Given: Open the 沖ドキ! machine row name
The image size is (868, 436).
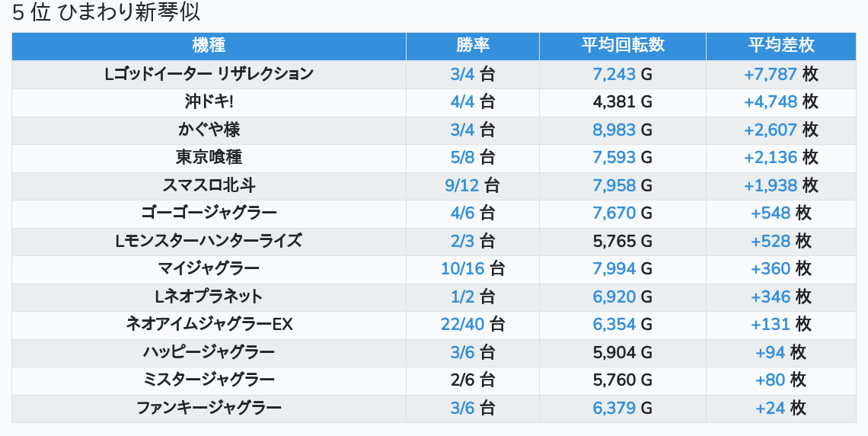Looking at the screenshot, I should click(209, 101).
